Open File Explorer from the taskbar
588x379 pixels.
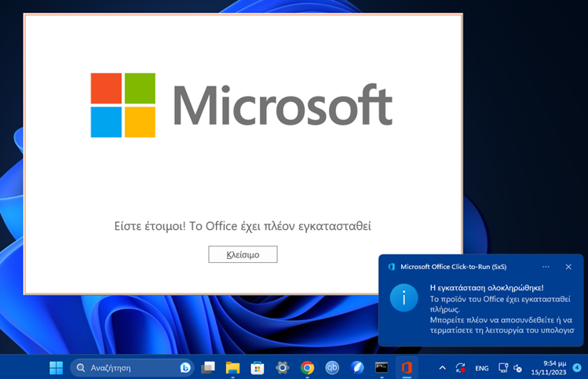pyautogui.click(x=232, y=368)
